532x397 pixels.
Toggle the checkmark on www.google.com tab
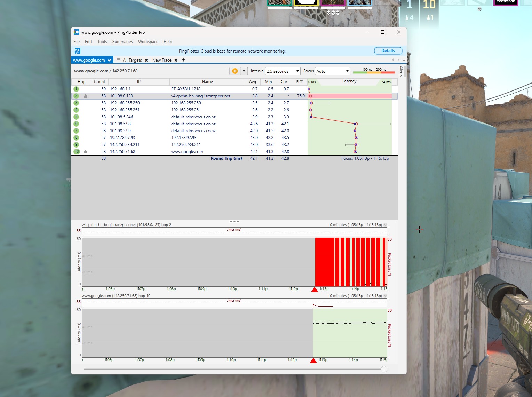pyautogui.click(x=109, y=60)
